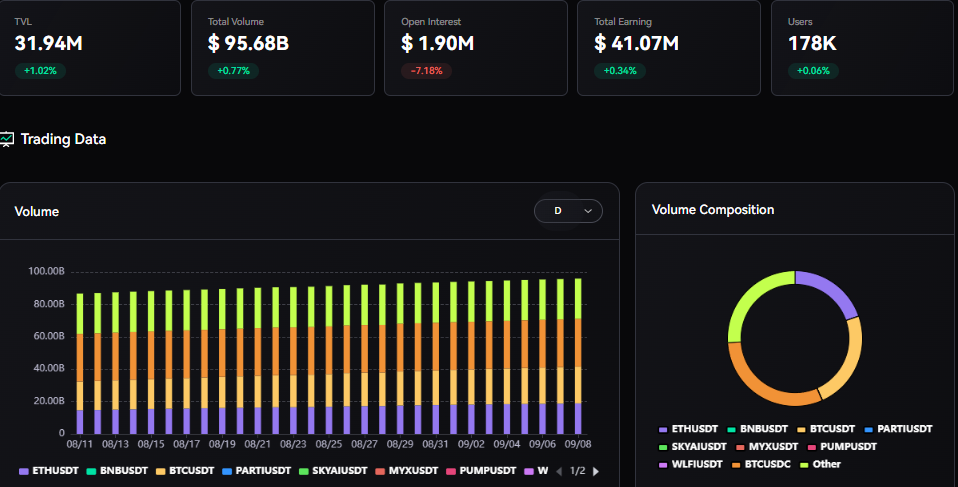
Task: Click the Total Volume $ 95.68B value
Action: tap(248, 43)
